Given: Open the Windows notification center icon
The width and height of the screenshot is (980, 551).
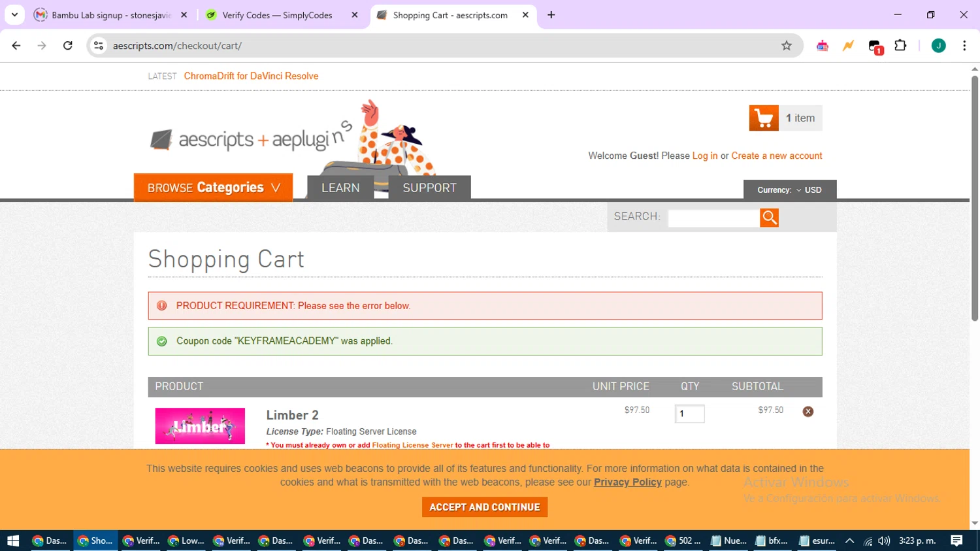Looking at the screenshot, I should (x=956, y=541).
